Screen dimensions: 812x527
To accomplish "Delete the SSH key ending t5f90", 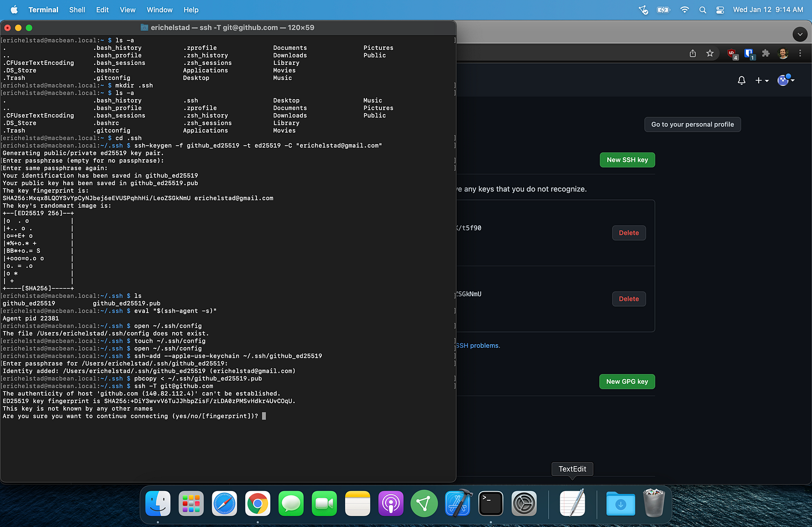I will click(x=629, y=233).
